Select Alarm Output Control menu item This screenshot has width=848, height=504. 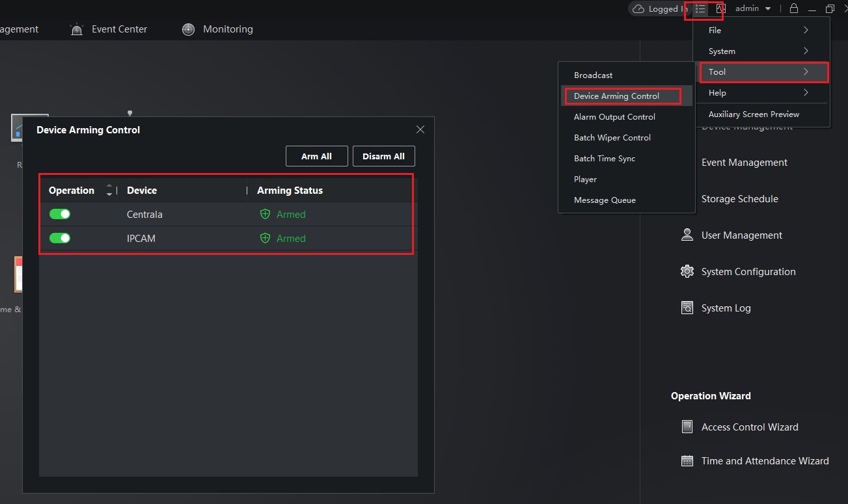point(614,117)
